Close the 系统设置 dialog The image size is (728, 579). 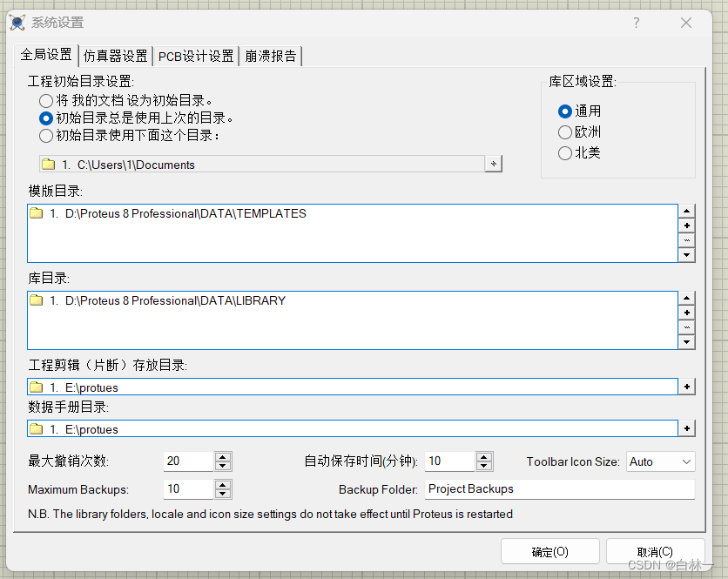tap(686, 23)
